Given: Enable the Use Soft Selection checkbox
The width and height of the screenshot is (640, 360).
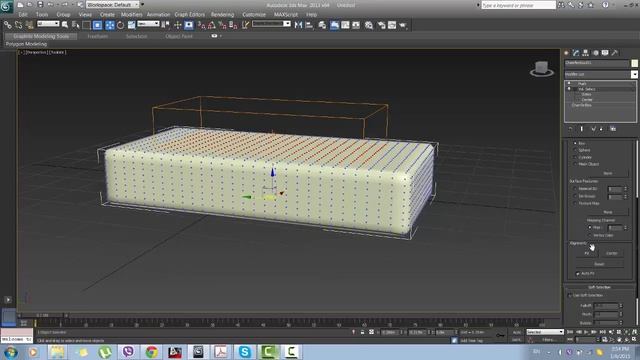Looking at the screenshot, I should [570, 296].
